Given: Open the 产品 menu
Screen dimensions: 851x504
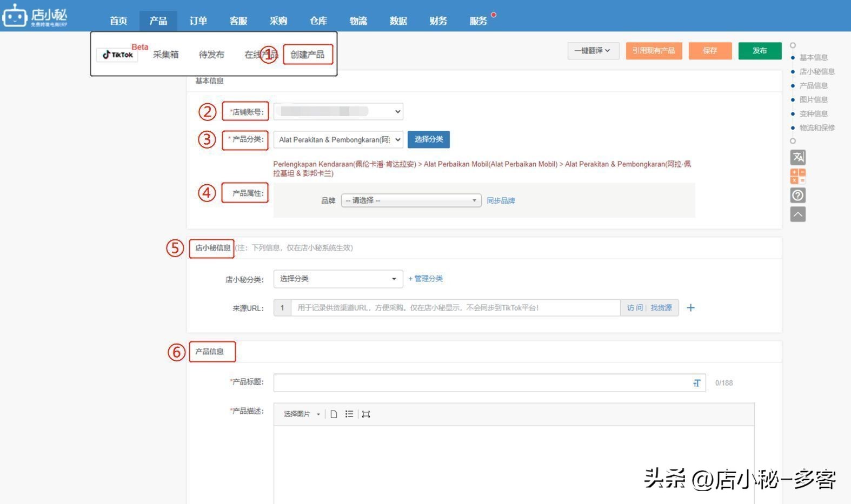Looking at the screenshot, I should [x=158, y=21].
